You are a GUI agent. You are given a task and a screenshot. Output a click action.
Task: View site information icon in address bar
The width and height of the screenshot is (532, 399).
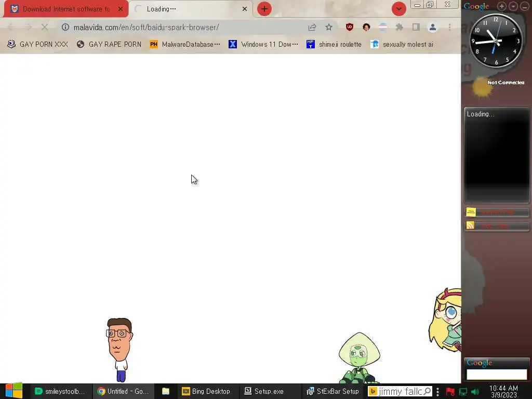[65, 27]
